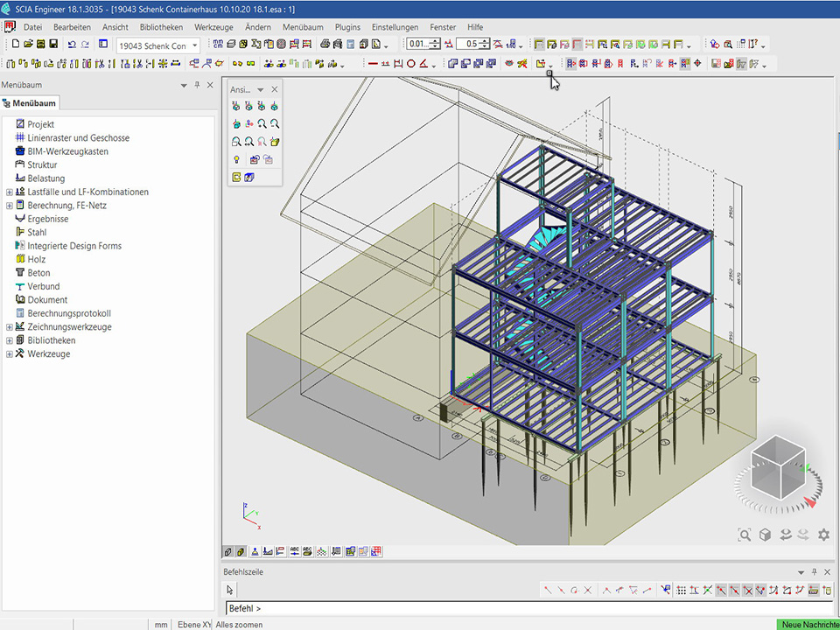Open the Einstellungen menu
The height and width of the screenshot is (630, 840).
pyautogui.click(x=395, y=27)
